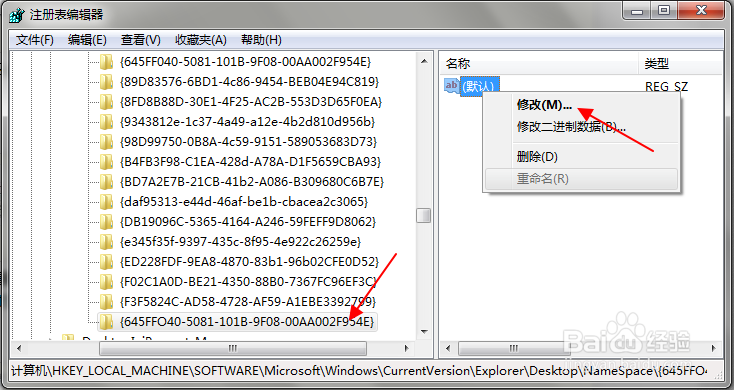Select key {8FD8B88D-30E1-4F25-AC2B-553D3D65F0EA}

[251, 102]
